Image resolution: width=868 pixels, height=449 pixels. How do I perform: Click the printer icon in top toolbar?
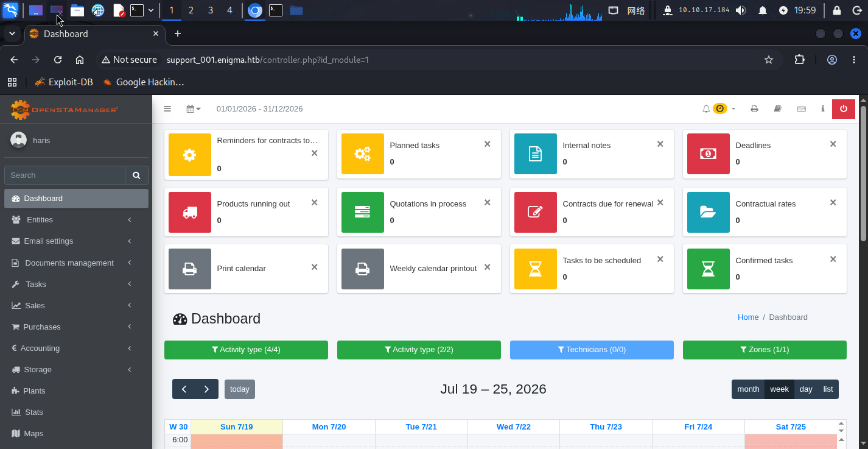754,109
